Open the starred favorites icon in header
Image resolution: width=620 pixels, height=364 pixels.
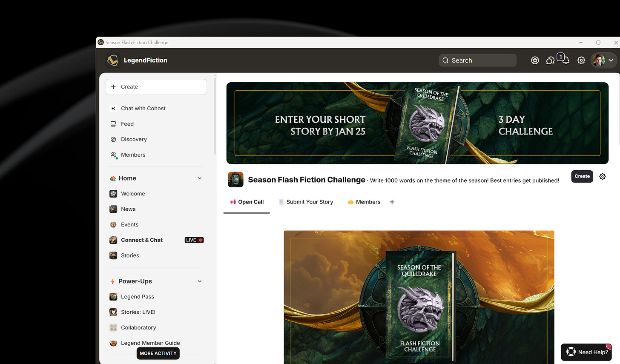point(535,60)
